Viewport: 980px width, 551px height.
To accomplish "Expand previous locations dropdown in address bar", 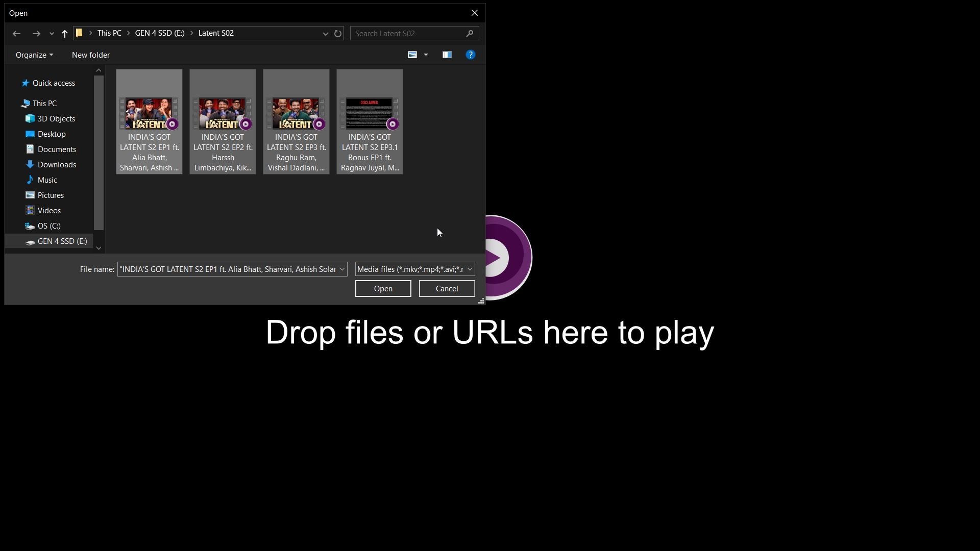I will click(x=325, y=34).
